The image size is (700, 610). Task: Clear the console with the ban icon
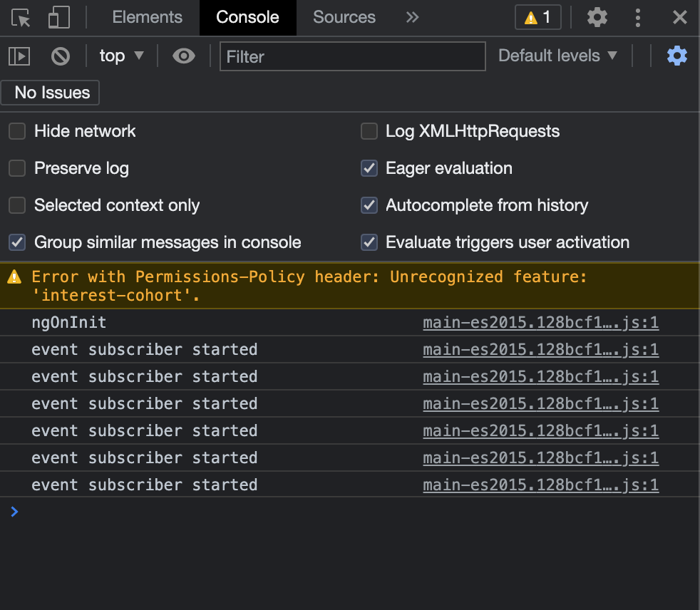pyautogui.click(x=61, y=57)
